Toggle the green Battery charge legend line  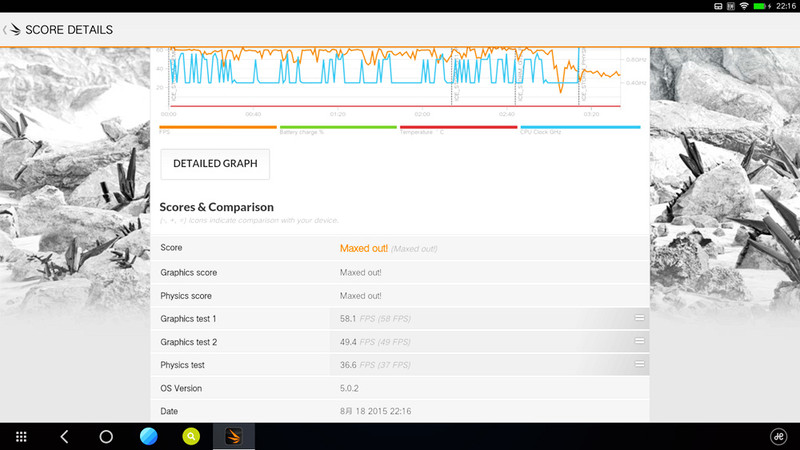pos(338,127)
